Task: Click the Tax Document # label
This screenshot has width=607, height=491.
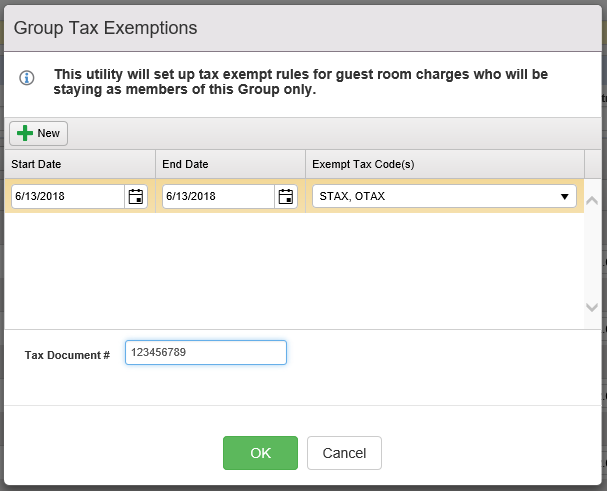Action: tap(67, 355)
